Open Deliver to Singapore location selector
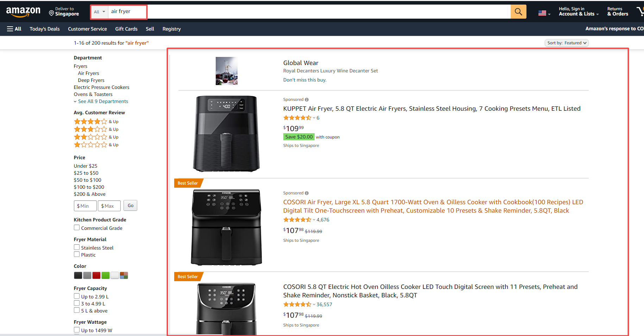 click(64, 12)
